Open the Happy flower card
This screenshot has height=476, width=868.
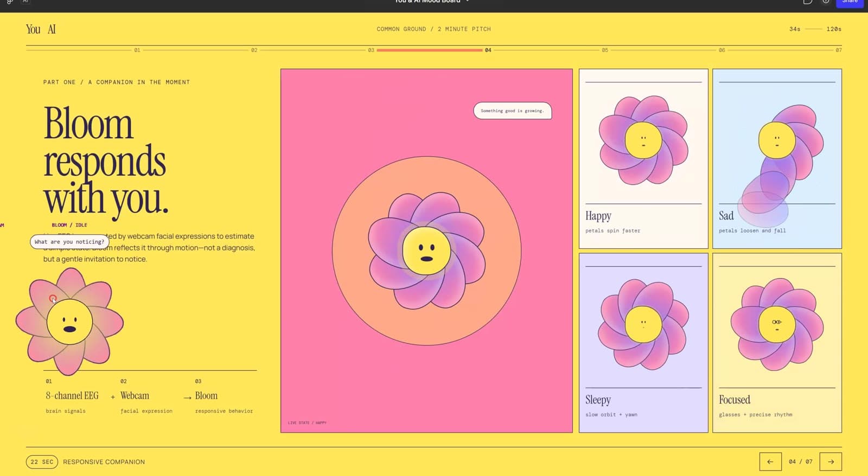[643, 158]
